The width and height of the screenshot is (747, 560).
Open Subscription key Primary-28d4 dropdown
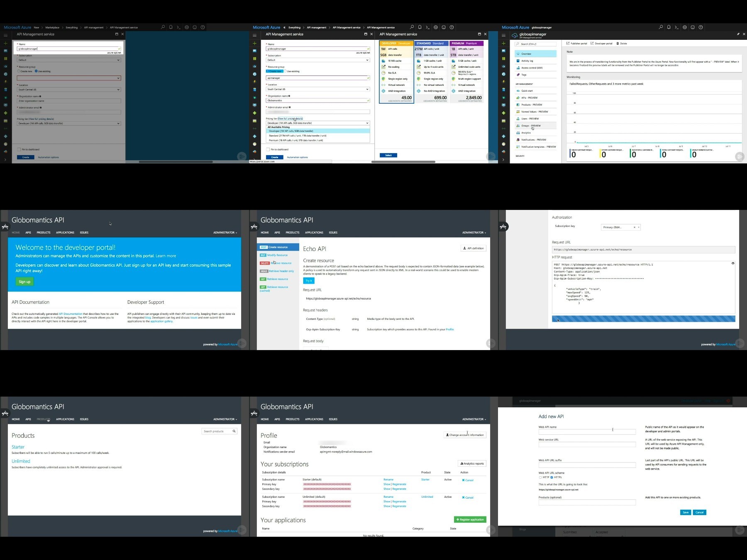click(621, 227)
